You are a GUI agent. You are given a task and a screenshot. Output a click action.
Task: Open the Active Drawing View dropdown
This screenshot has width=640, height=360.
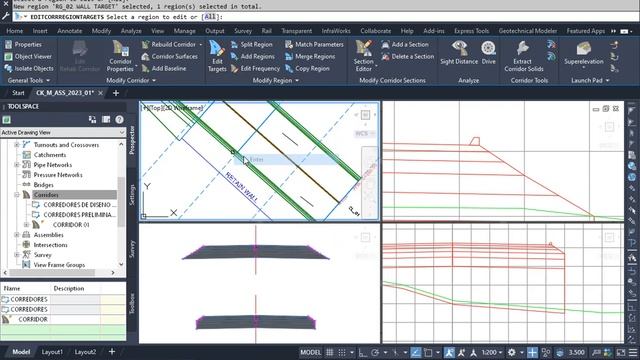coord(63,133)
